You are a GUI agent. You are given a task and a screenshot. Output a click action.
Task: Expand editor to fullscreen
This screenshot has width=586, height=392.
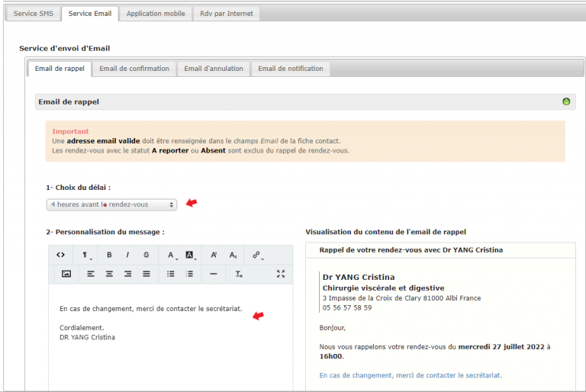(x=281, y=274)
